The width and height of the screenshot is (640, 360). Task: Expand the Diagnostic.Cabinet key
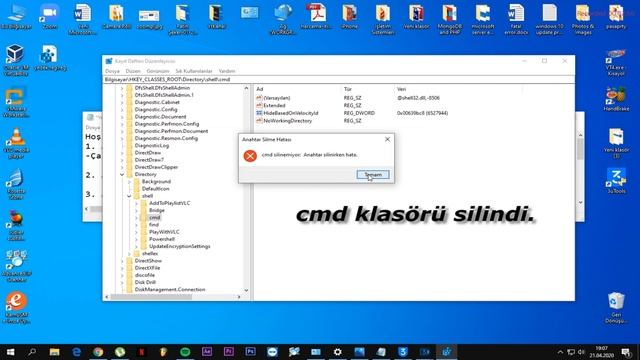pyautogui.click(x=122, y=102)
